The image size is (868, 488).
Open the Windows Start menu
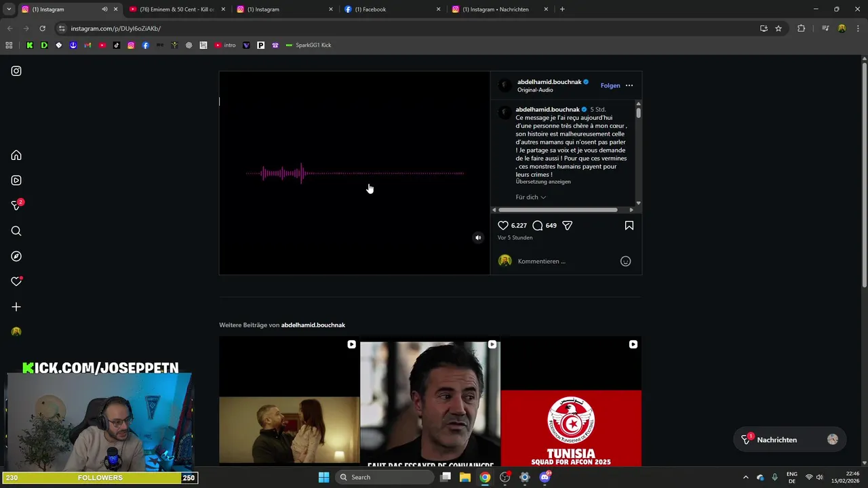point(323,477)
